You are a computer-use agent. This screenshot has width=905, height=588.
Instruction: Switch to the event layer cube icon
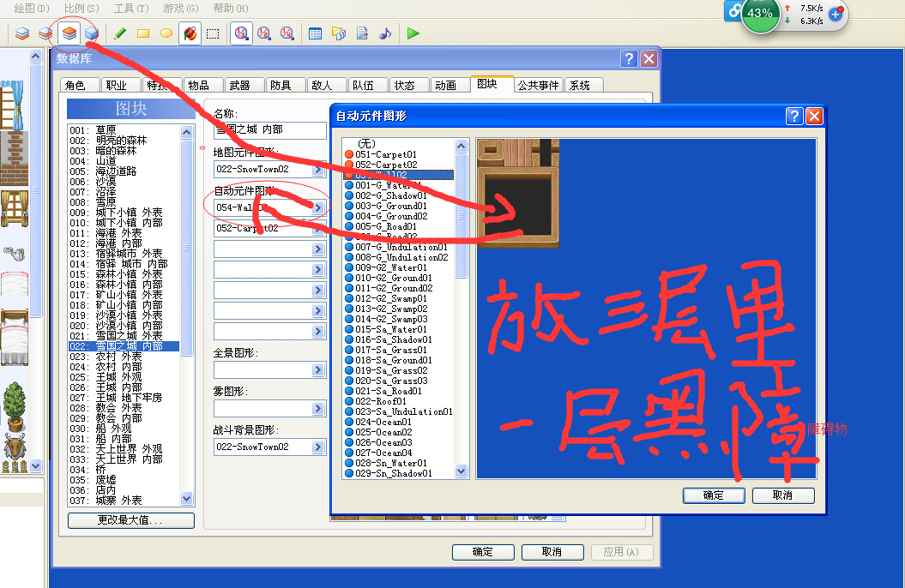pyautogui.click(x=92, y=33)
